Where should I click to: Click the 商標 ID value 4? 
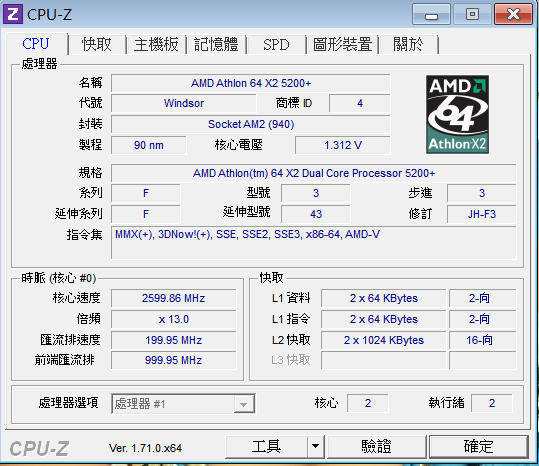[x=360, y=103]
